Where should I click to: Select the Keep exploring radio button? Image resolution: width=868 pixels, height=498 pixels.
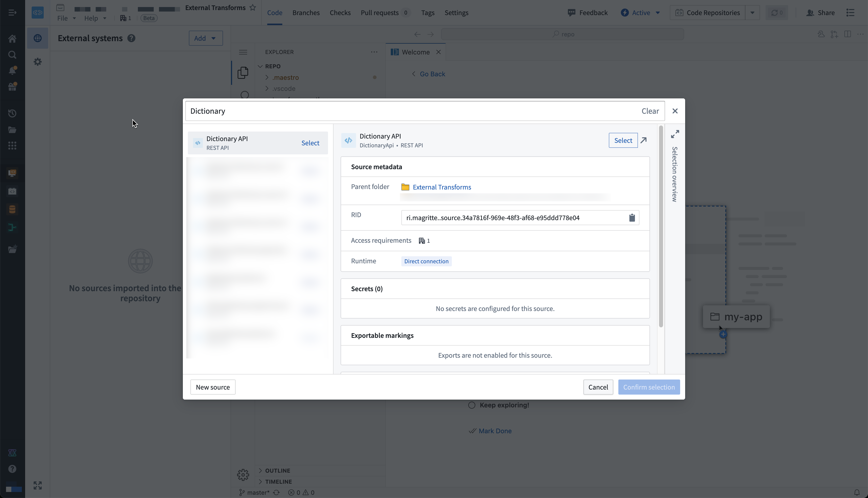pos(471,405)
